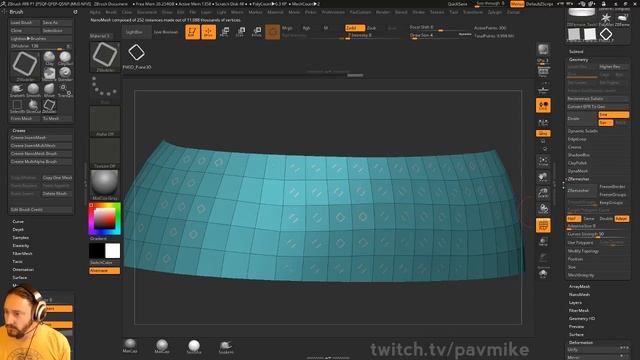
Task: Expand the Curve section in Brush palette
Action: pos(18,222)
